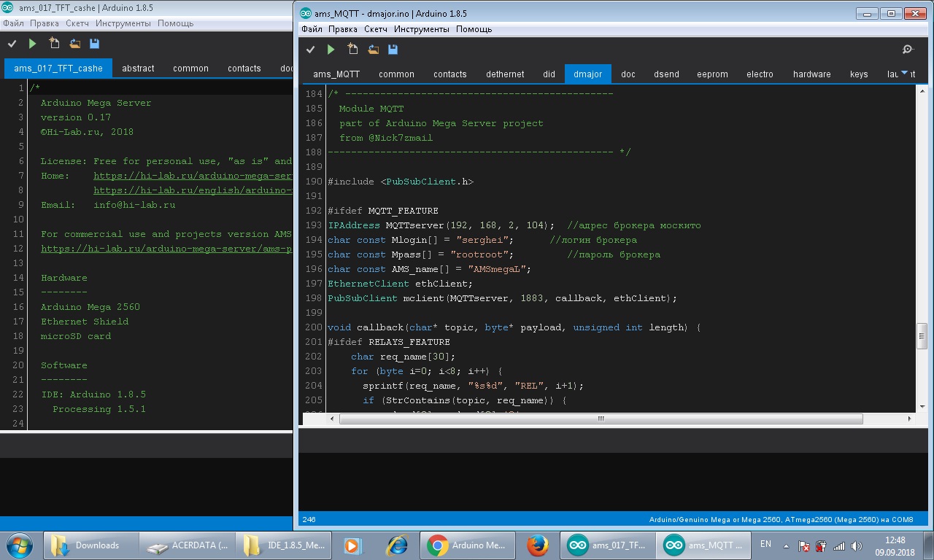
Task: Click volume speaker icon in system tray
Action: [x=856, y=545]
